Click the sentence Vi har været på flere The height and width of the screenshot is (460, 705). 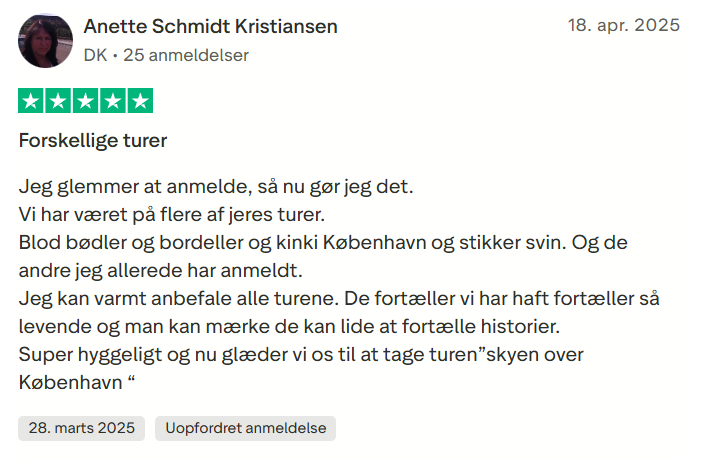click(174, 215)
